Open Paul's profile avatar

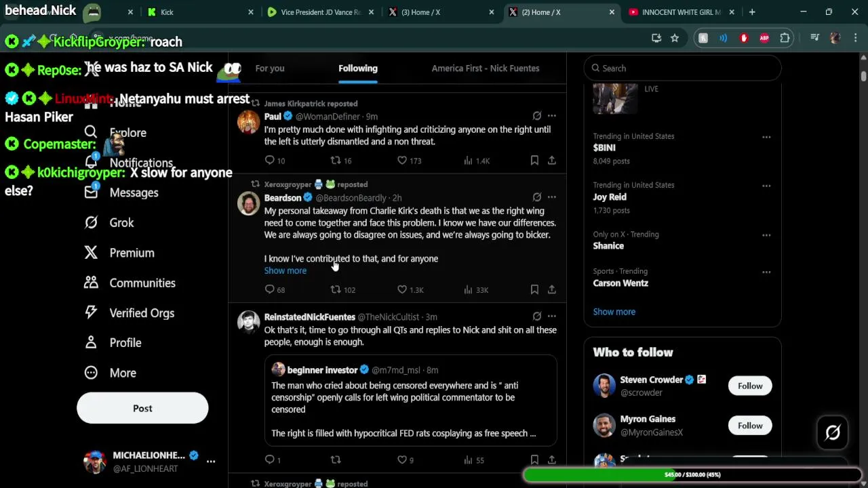248,122
